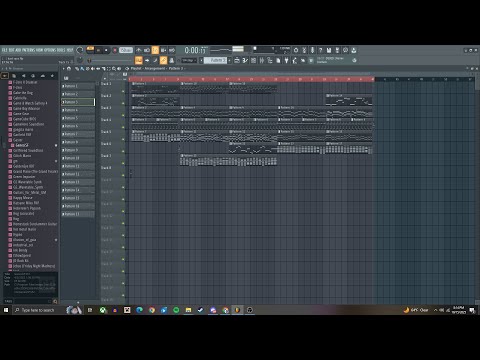The width and height of the screenshot is (480, 360).
Task: Open the ADD menu
Action: click(18, 50)
